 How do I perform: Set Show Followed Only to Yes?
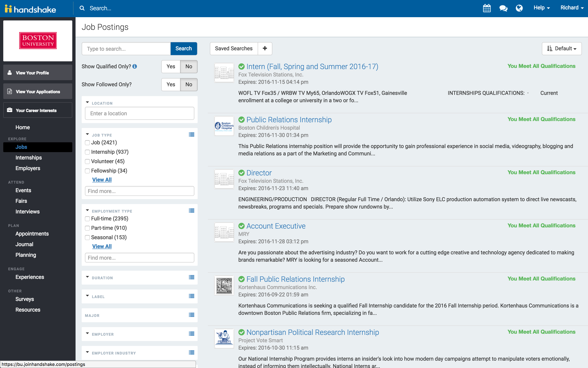(x=171, y=84)
